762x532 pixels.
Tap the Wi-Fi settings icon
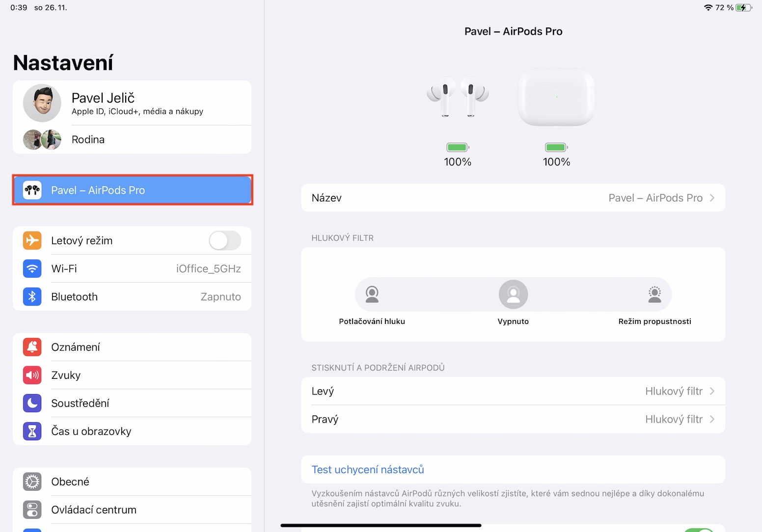click(x=32, y=268)
